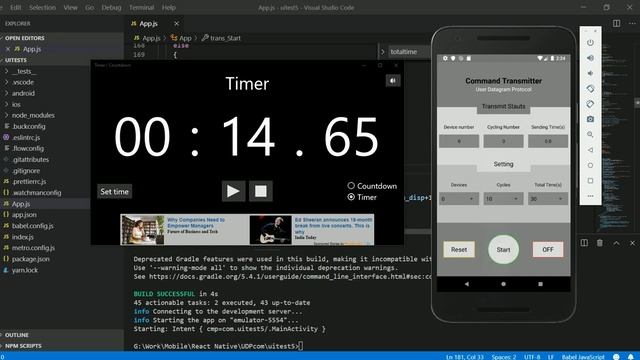Tap the OFF toggle button in app
Screen dimensions: 640x360
pyautogui.click(x=548, y=249)
